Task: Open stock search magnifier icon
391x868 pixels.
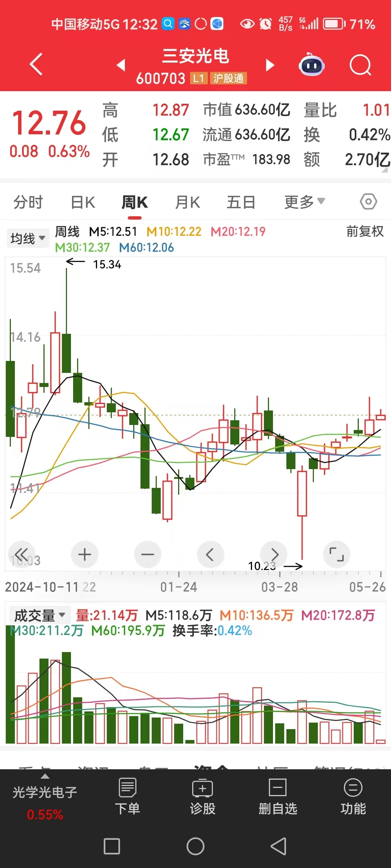Action: click(361, 65)
